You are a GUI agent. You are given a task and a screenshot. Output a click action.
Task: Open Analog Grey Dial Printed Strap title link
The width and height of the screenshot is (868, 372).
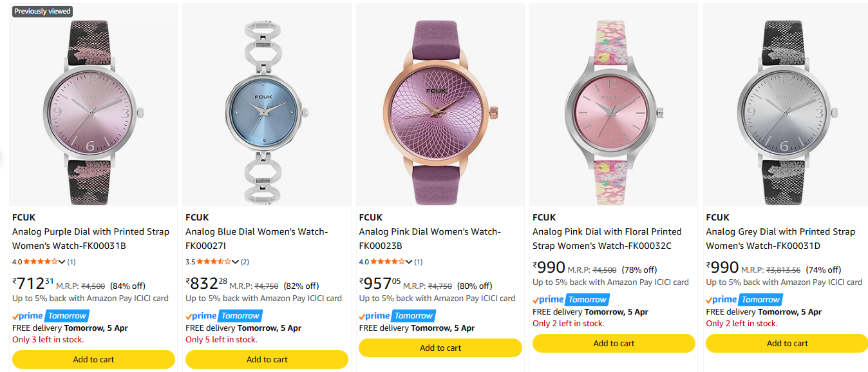coord(780,239)
